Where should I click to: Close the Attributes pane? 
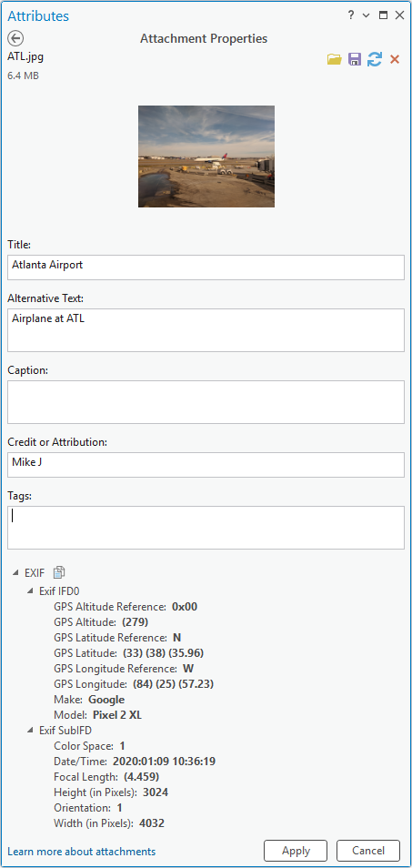point(399,15)
